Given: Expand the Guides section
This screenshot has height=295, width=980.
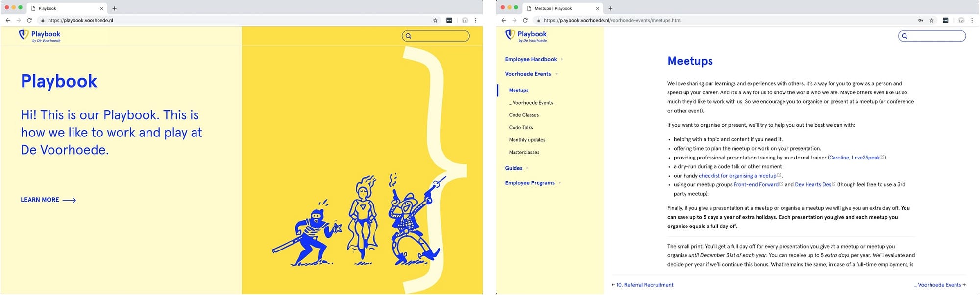Looking at the screenshot, I should pos(516,168).
